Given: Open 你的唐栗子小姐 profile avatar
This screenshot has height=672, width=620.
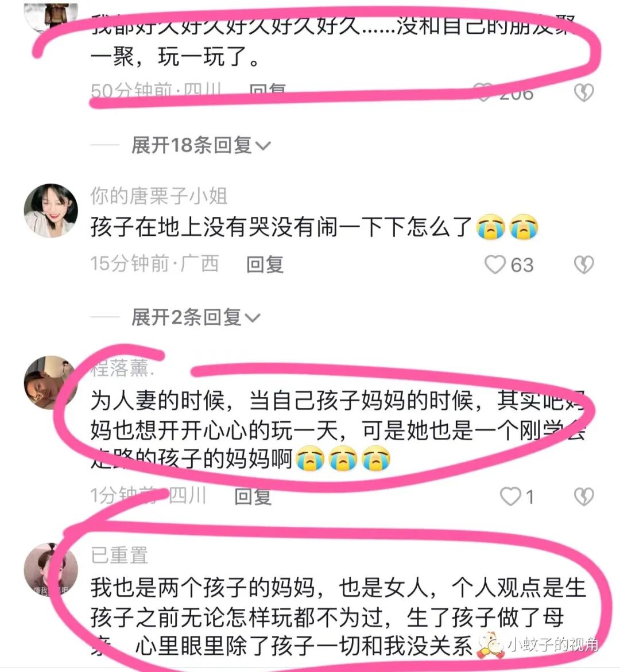Looking at the screenshot, I should tap(51, 211).
